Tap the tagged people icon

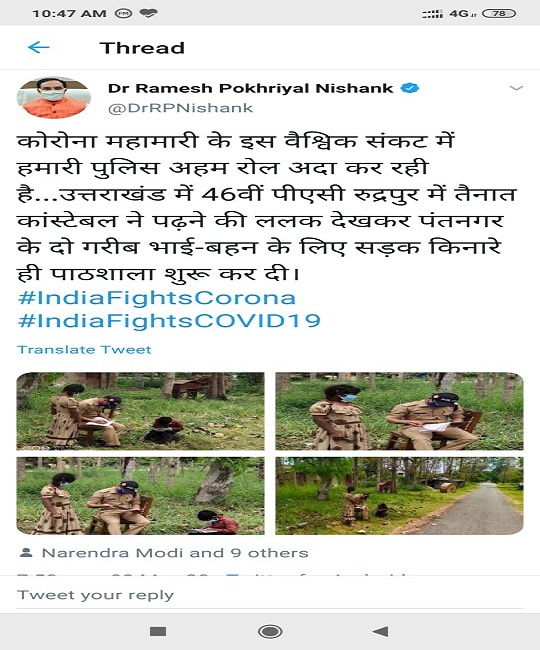coord(26,553)
